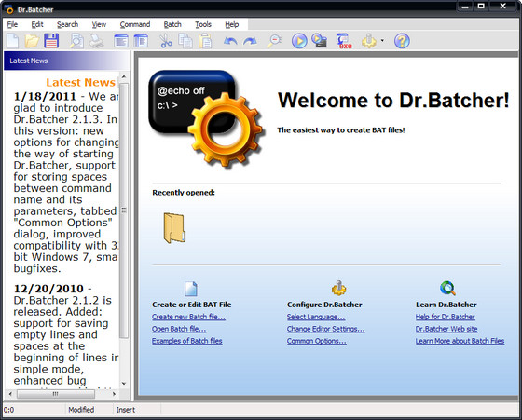Save using the floppy disk icon
Screen dimensions: 522x420
51,41
